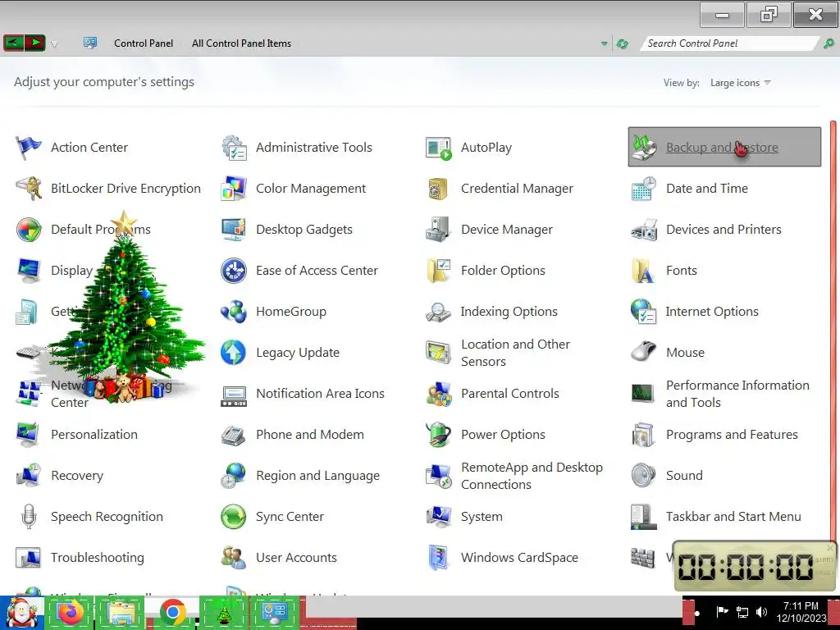Open Performance Information and Tools link

click(x=737, y=394)
